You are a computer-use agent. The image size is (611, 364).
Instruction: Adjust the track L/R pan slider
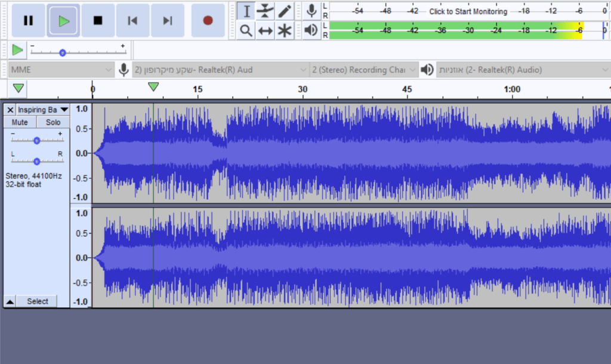(x=36, y=161)
